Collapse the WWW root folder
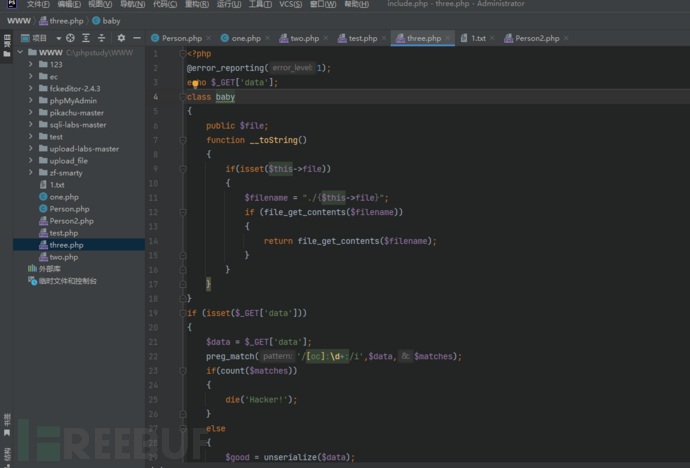Image resolution: width=690 pixels, height=468 pixels. pyautogui.click(x=20, y=52)
